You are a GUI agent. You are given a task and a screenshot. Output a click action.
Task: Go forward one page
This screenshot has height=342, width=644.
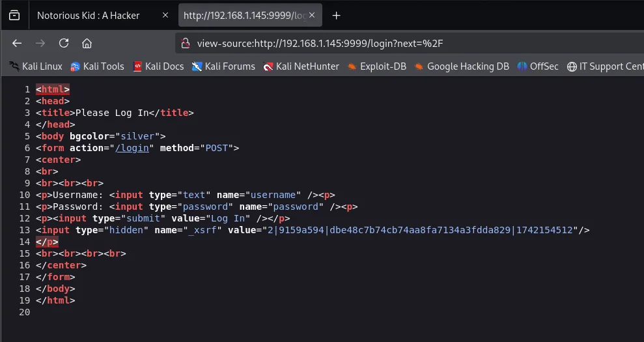click(x=40, y=43)
